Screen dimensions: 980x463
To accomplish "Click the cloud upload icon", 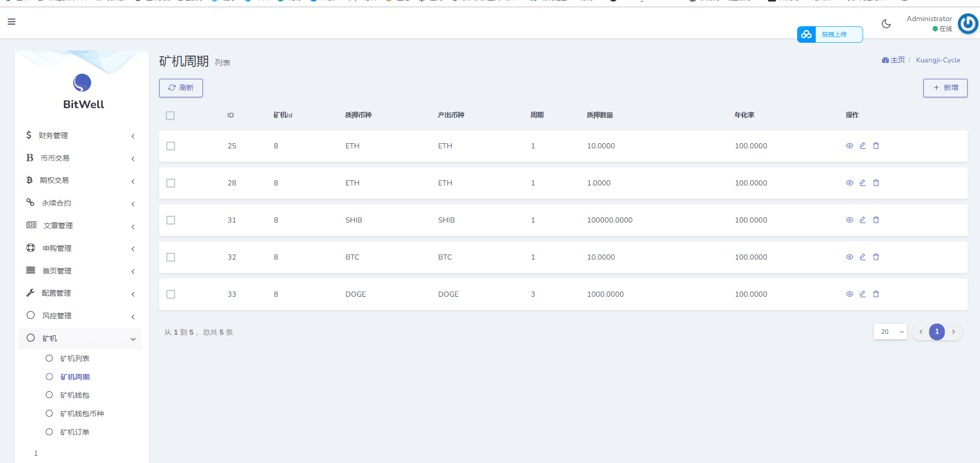I will (806, 35).
